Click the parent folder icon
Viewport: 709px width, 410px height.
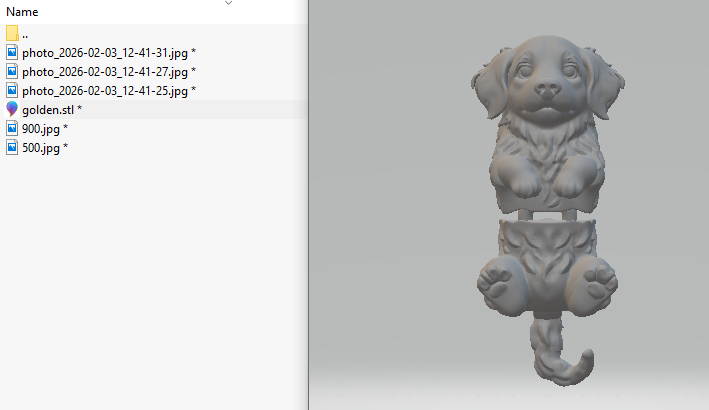[x=12, y=33]
